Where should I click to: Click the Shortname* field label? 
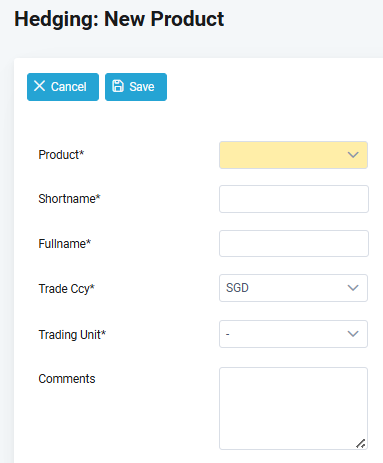69,199
